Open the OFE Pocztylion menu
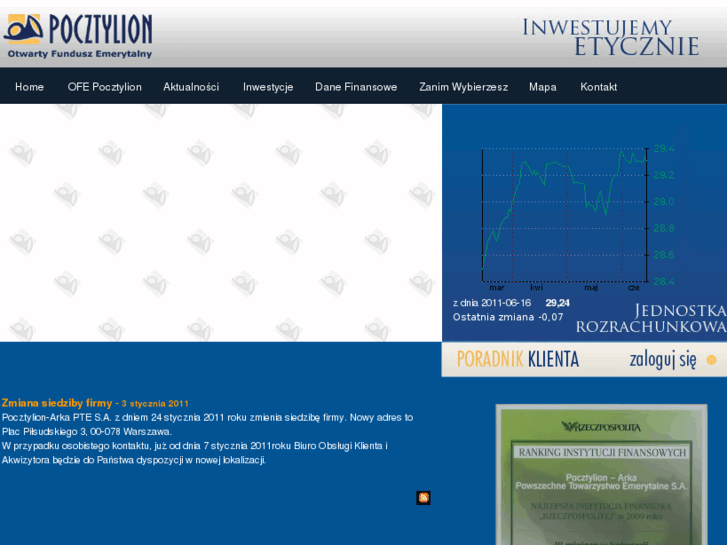The image size is (727, 545). click(x=105, y=87)
